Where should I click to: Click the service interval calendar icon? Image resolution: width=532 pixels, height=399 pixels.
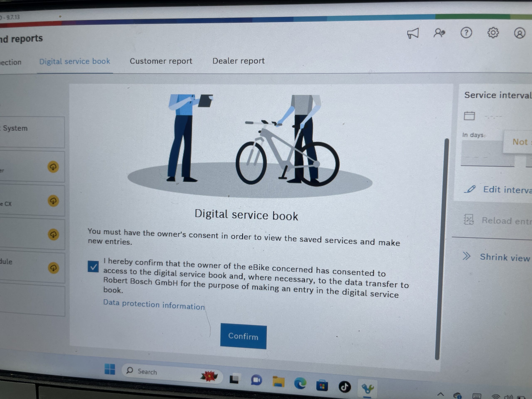(x=469, y=116)
